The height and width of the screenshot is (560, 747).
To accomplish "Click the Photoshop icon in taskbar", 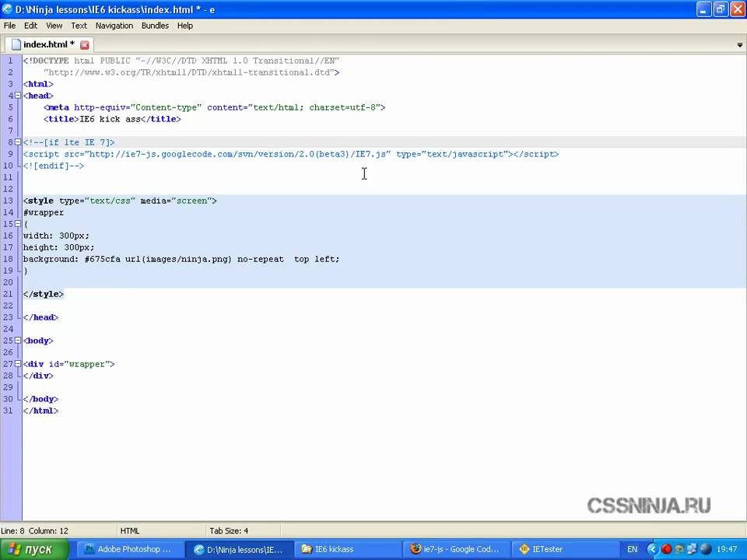I will click(x=89, y=549).
